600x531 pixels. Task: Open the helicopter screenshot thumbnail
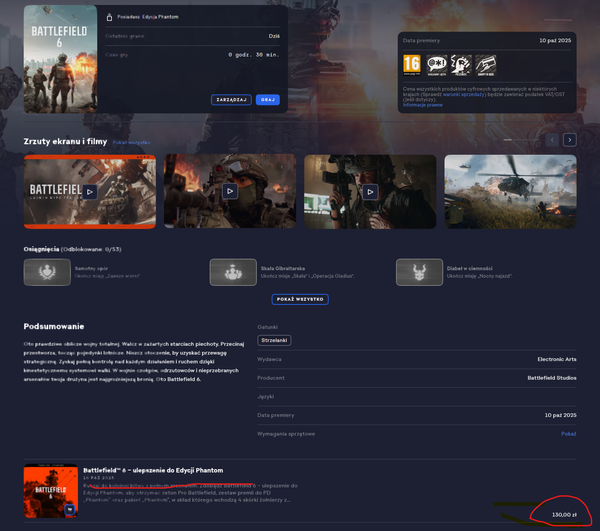(510, 191)
